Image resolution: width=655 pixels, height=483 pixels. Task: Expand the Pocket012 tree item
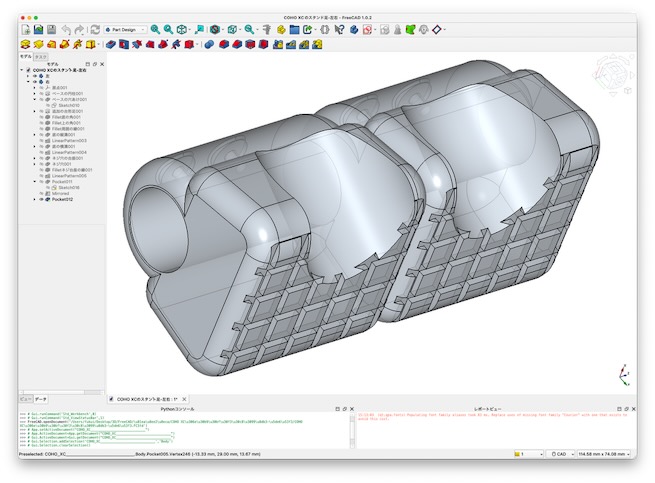pos(34,199)
